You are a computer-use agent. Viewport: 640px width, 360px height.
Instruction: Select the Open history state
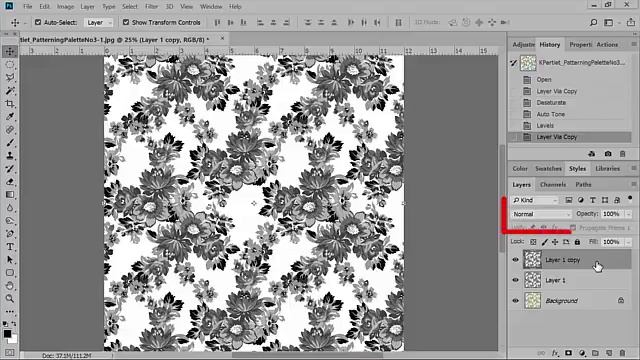[570, 80]
